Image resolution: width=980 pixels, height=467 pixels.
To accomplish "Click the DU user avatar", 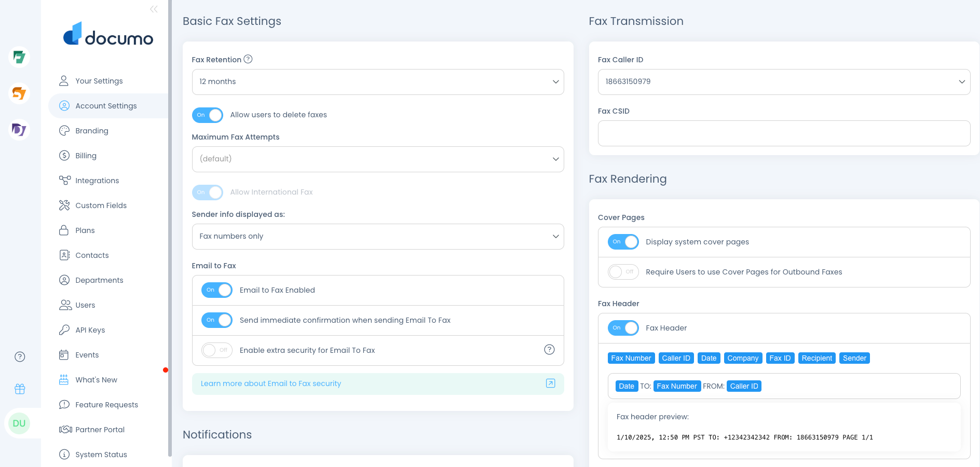I will pos(19,423).
